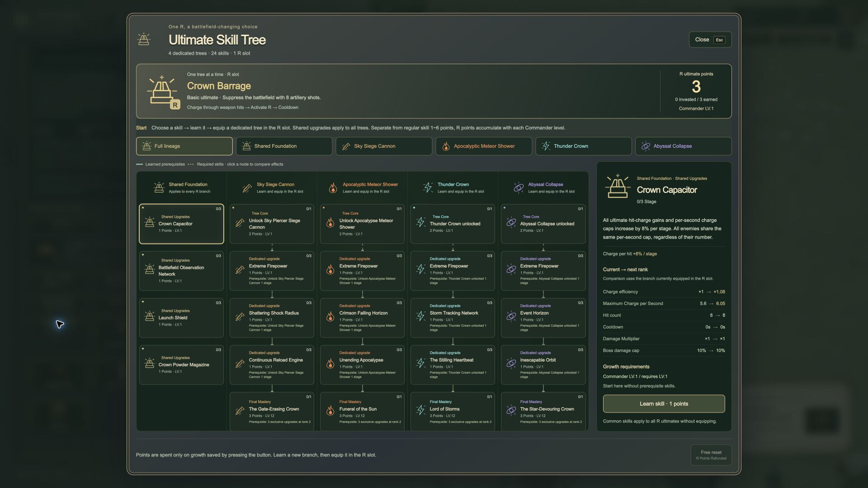
Task: Open the Sky Siege Cannon tab
Action: tap(384, 146)
